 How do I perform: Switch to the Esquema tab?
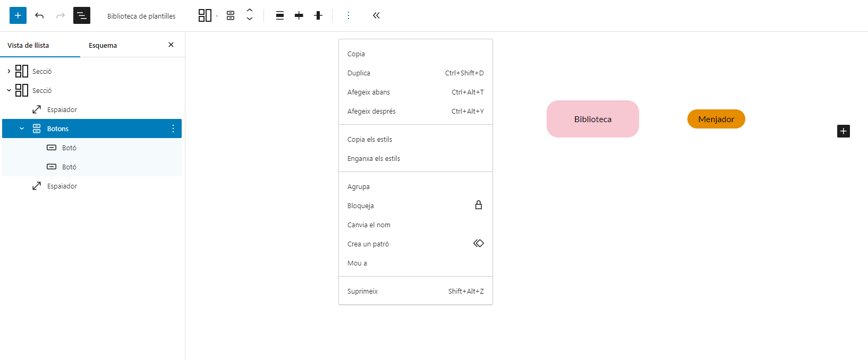pos(103,45)
